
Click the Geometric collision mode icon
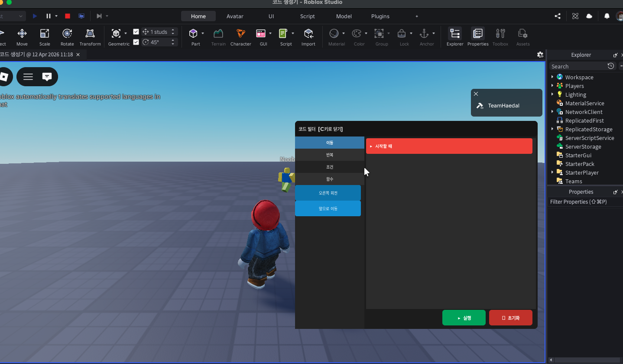click(x=116, y=33)
